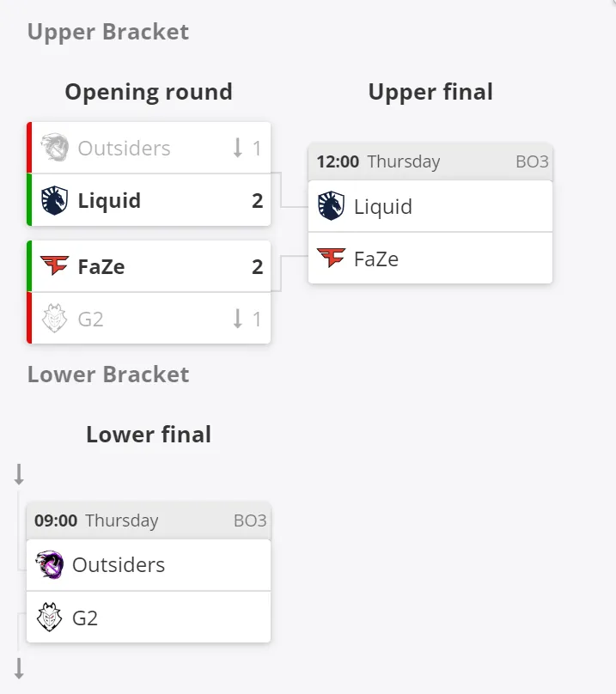This screenshot has height=694, width=616.
Task: Click the down arrow below Lower final match
Action: pyautogui.click(x=19, y=668)
